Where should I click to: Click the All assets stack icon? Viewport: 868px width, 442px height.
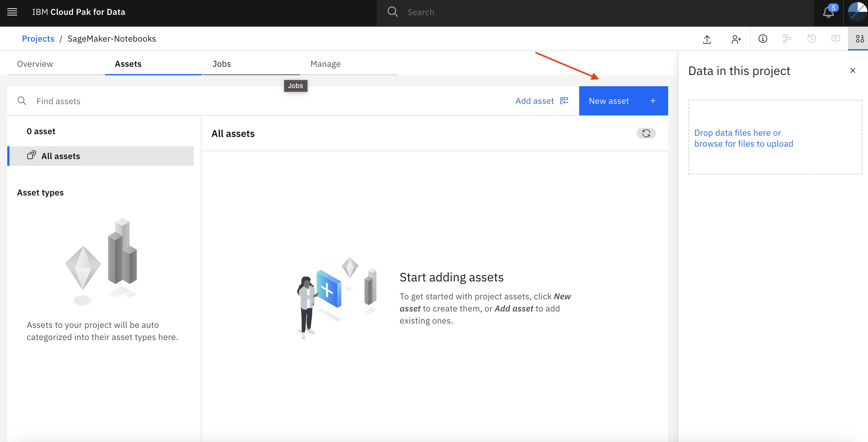pyautogui.click(x=31, y=155)
